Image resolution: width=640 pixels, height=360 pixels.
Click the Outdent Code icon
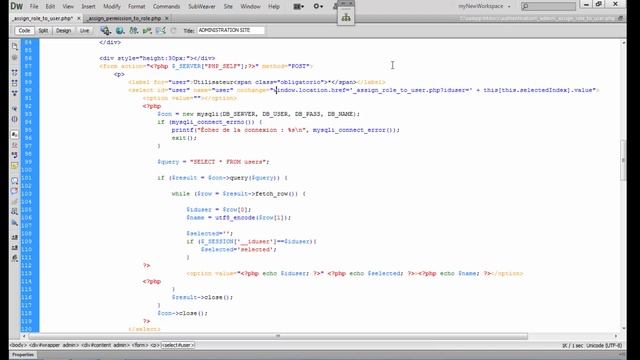point(15,247)
